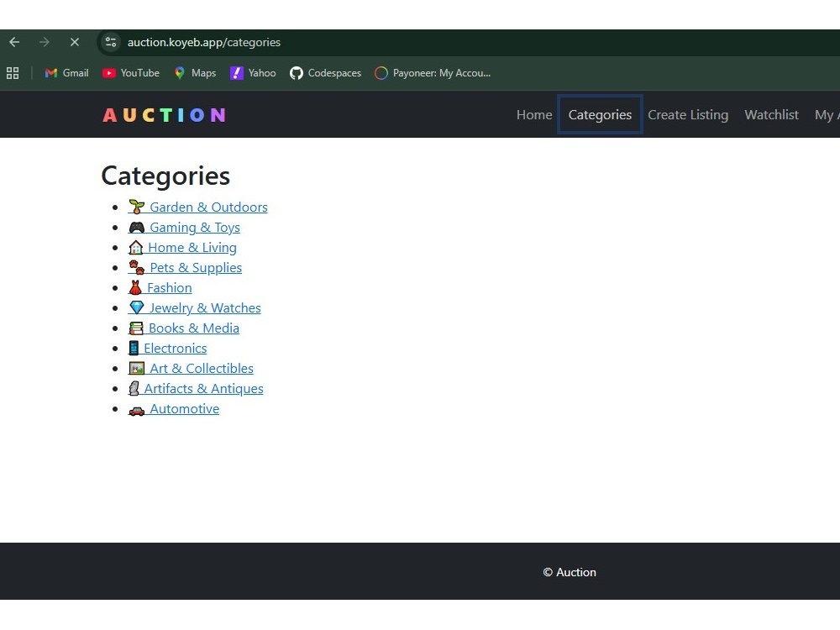Click the paw prints icon beside Pets

[137, 267]
